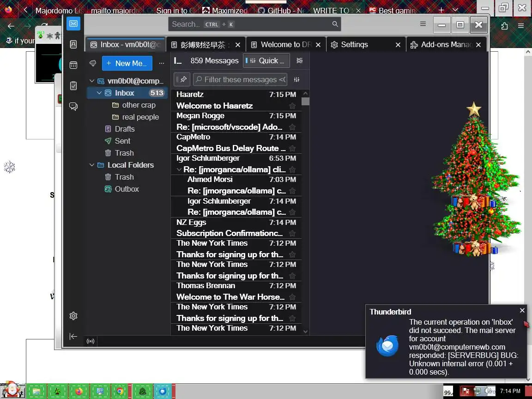
Task: Open Thomas Brennan's message row
Action: [236, 291]
